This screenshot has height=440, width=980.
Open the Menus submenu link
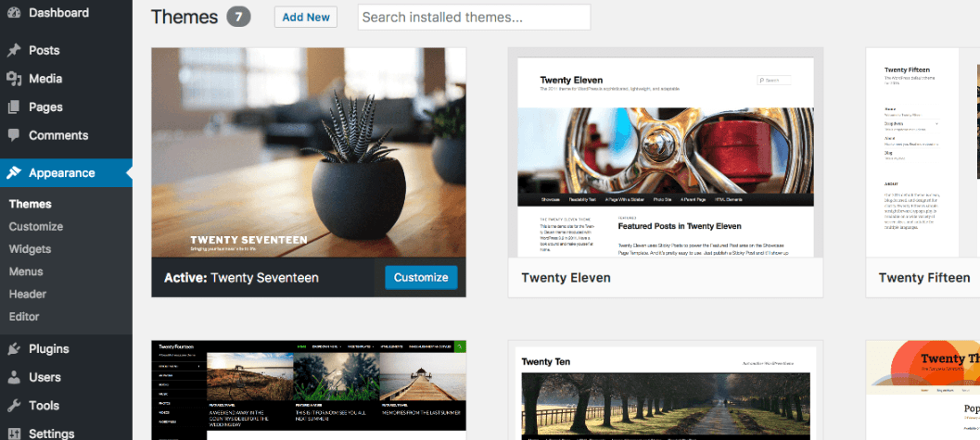coord(26,271)
